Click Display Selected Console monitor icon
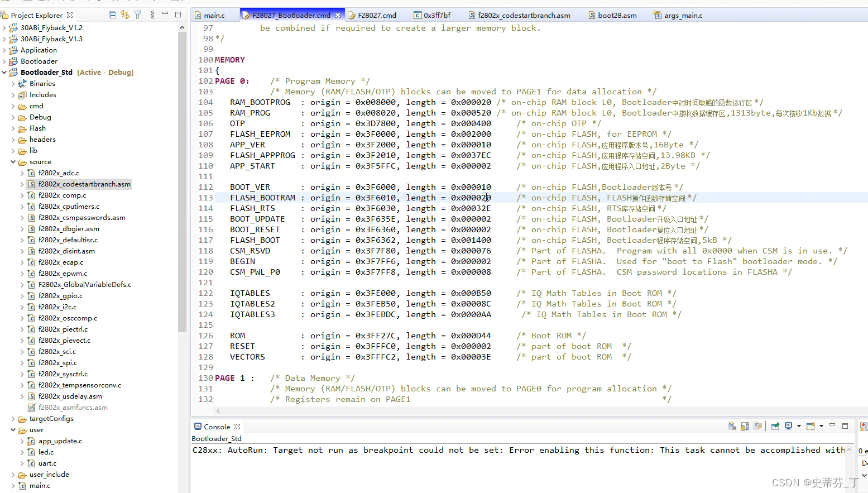This screenshot has width=868, height=493. click(x=788, y=426)
